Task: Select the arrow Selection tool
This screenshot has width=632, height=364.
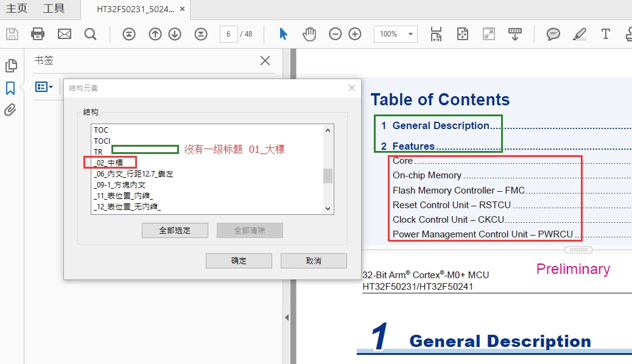Action: tap(283, 34)
